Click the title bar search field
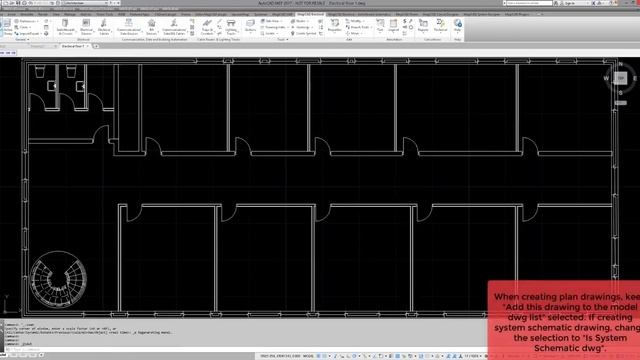Screen dimensions: 640x360 [529, 3]
